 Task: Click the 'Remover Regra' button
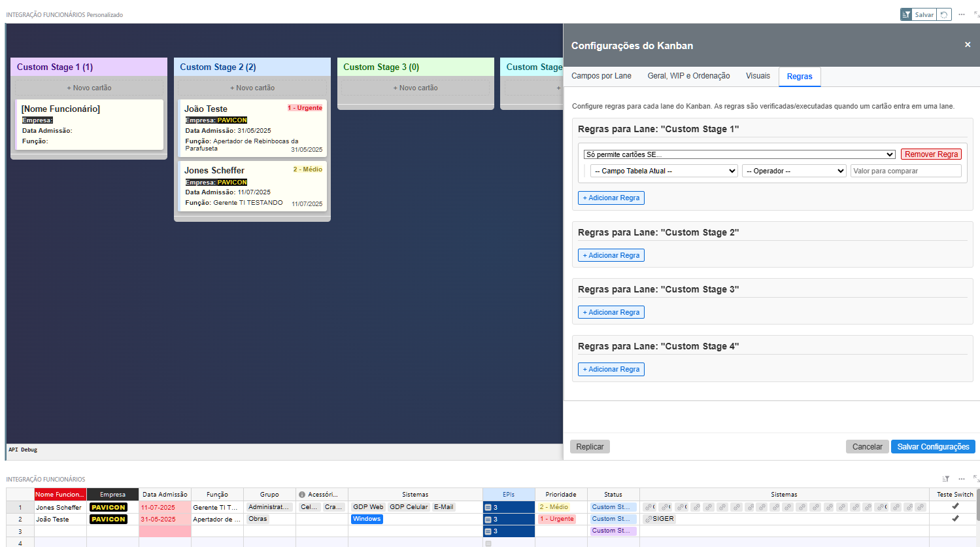coord(931,154)
